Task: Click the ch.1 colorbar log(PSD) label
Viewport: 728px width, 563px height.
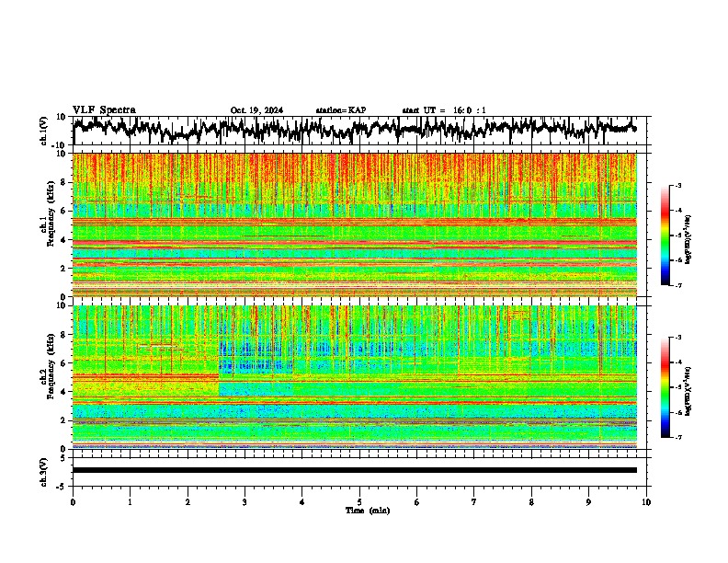Action: pos(688,239)
